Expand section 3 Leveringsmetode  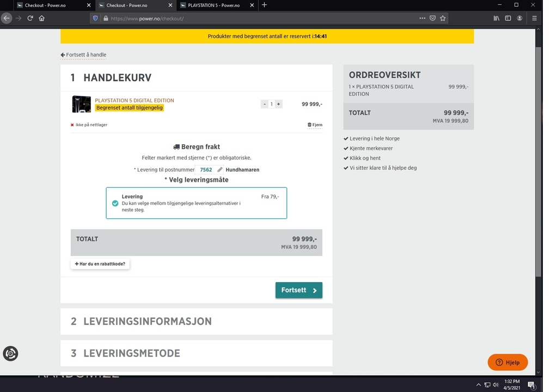tap(197, 353)
